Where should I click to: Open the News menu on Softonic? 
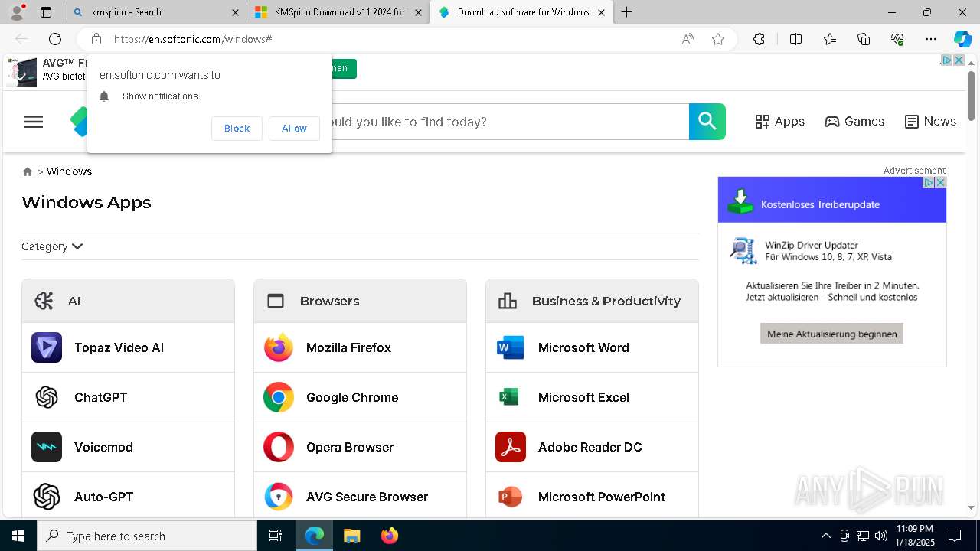tap(930, 122)
